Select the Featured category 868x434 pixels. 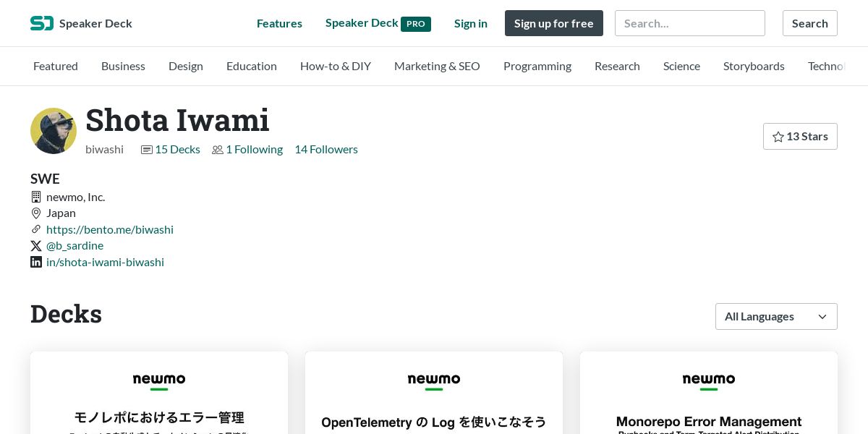click(56, 66)
